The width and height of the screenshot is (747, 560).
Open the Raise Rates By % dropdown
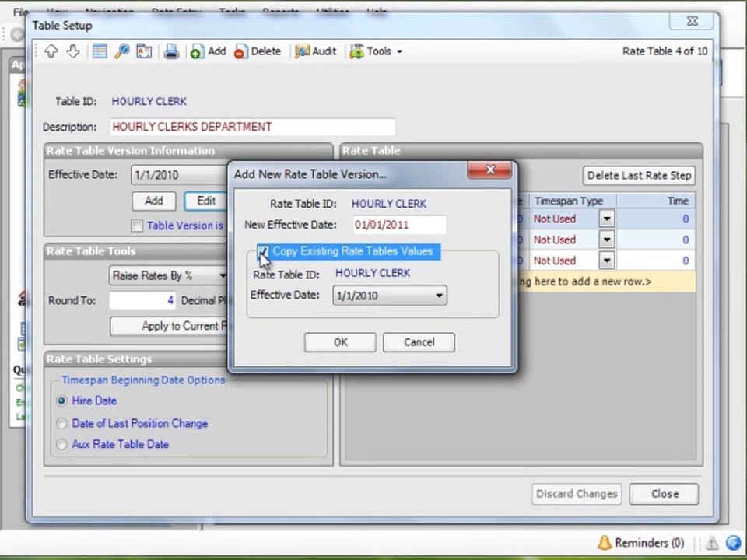pos(168,275)
